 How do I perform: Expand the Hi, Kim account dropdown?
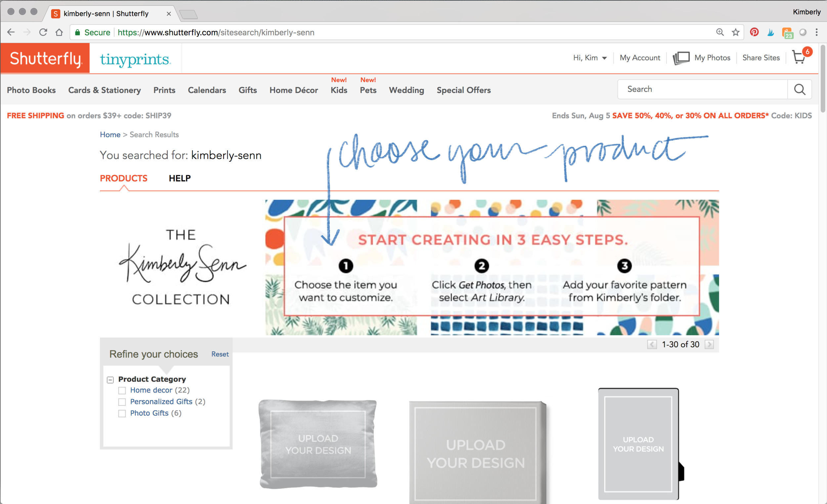pyautogui.click(x=590, y=58)
